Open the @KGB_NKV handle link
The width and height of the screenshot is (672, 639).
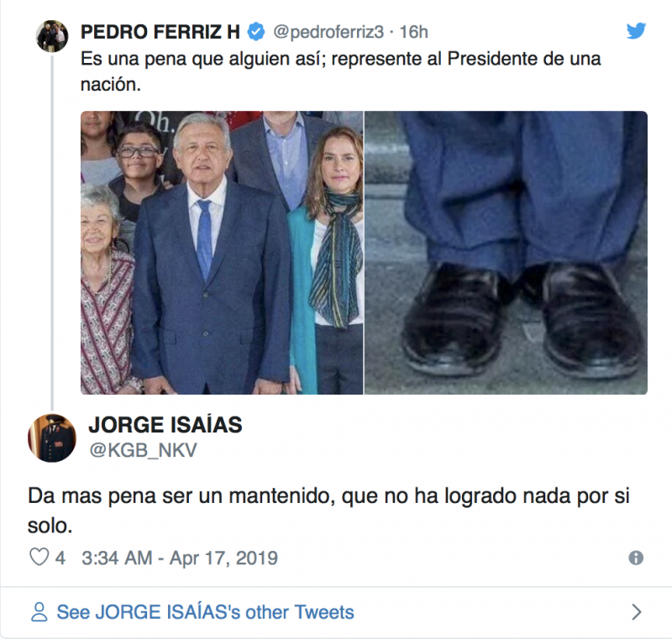[x=143, y=450]
